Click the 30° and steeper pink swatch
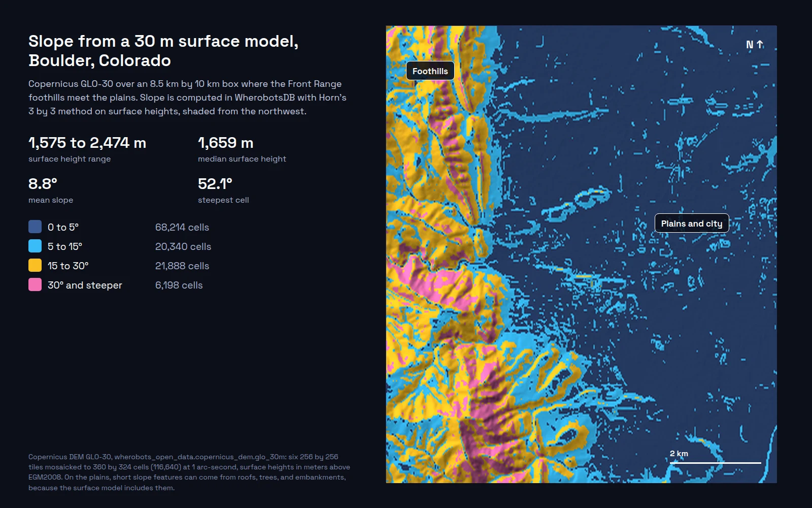This screenshot has height=508, width=812. [x=35, y=284]
